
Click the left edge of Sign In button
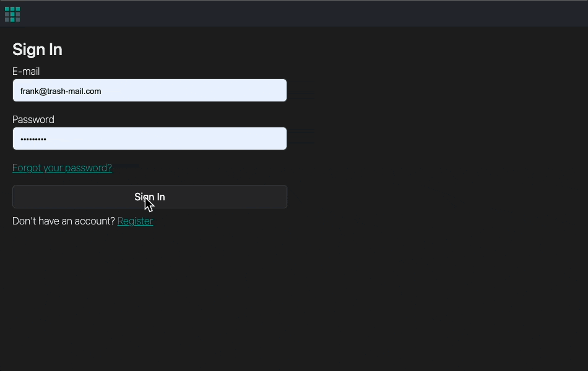click(19, 197)
